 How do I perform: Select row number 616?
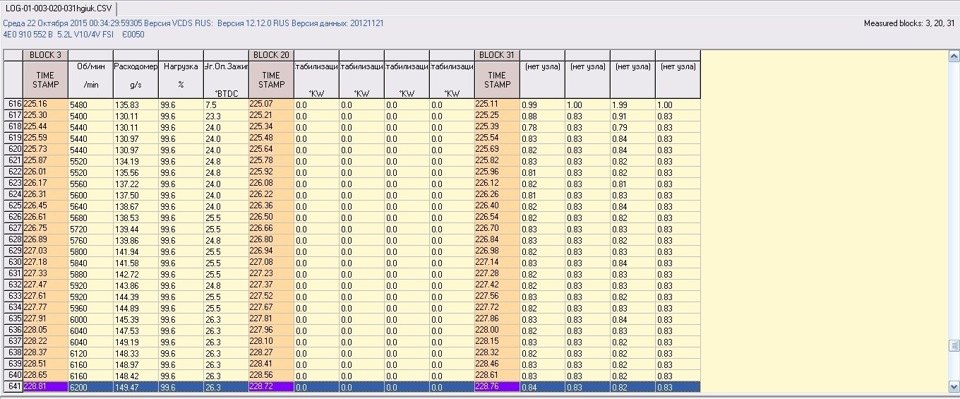click(13, 105)
